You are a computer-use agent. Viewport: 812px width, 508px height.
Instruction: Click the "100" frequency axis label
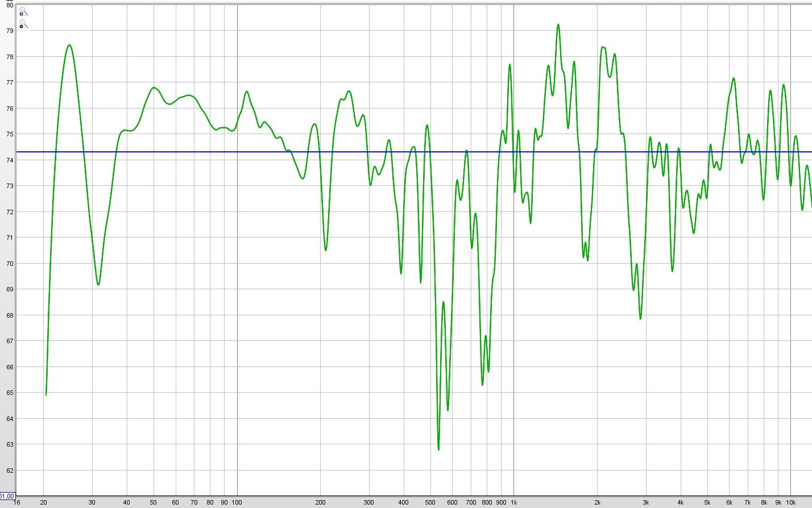tap(237, 502)
